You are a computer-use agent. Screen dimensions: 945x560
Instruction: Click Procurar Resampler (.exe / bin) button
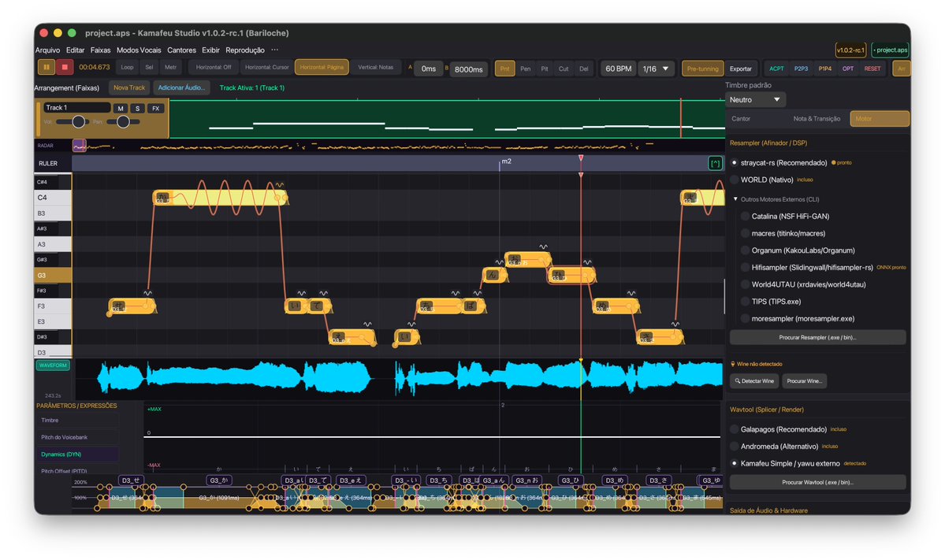[x=818, y=337]
